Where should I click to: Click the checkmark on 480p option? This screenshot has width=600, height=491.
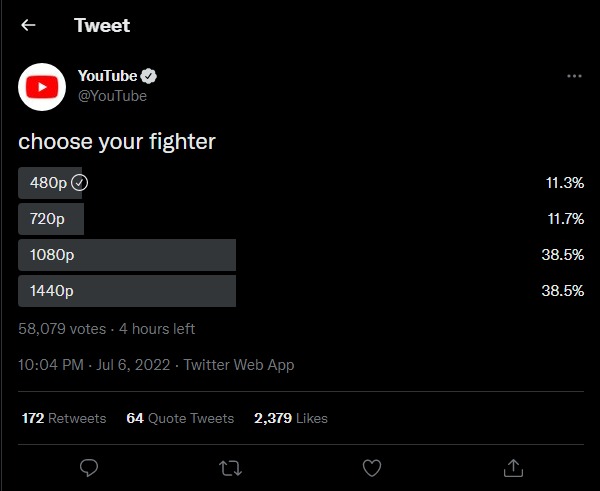click(80, 183)
